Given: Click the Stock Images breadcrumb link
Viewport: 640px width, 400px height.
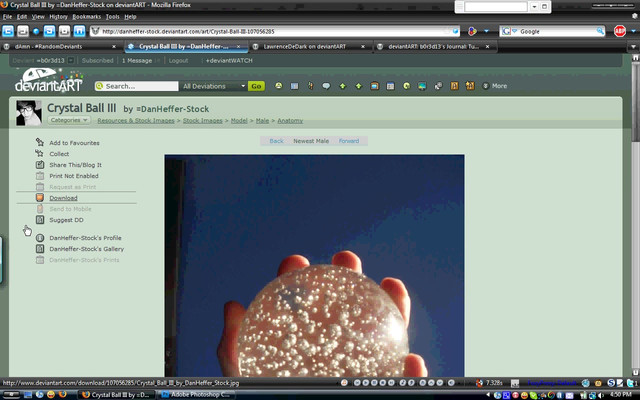Looking at the screenshot, I should pyautogui.click(x=202, y=120).
